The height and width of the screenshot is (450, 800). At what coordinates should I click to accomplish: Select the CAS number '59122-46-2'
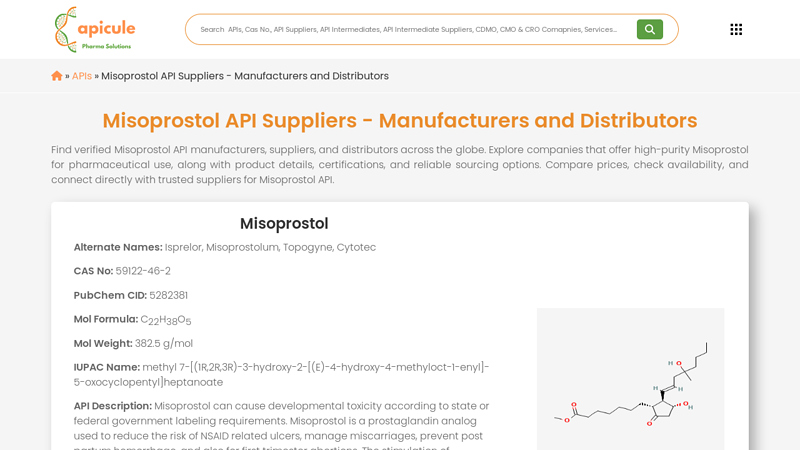click(x=143, y=271)
